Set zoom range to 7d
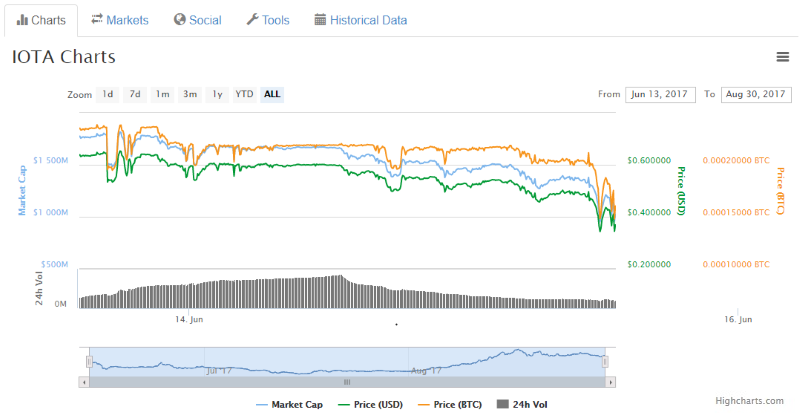 pyautogui.click(x=135, y=94)
